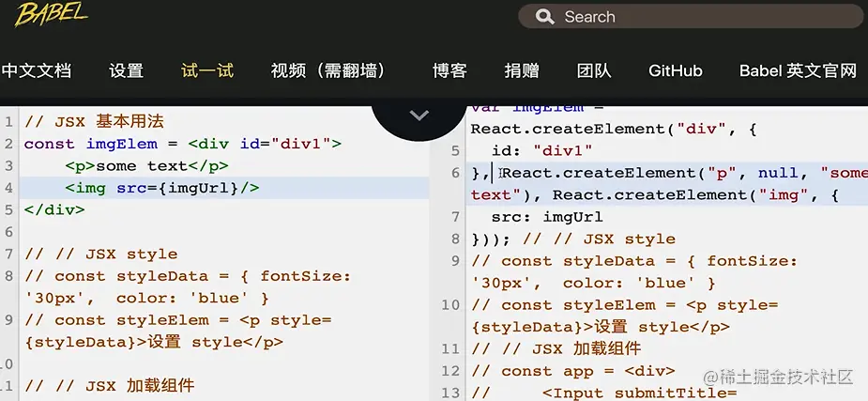Image resolution: width=868 pixels, height=401 pixels.
Task: Click the 'src: imgUrl' output line
Action: [x=547, y=217]
